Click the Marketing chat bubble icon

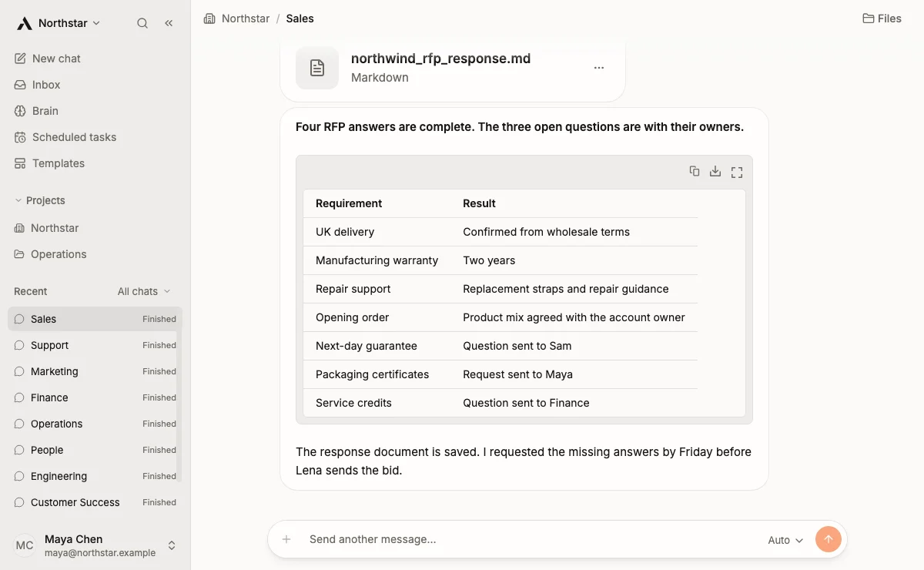point(20,371)
